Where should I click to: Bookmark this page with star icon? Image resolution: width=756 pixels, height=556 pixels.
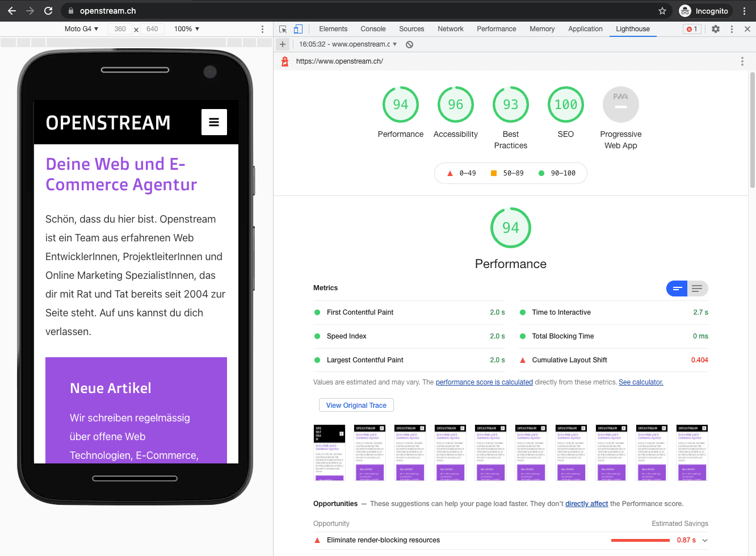[x=662, y=11]
